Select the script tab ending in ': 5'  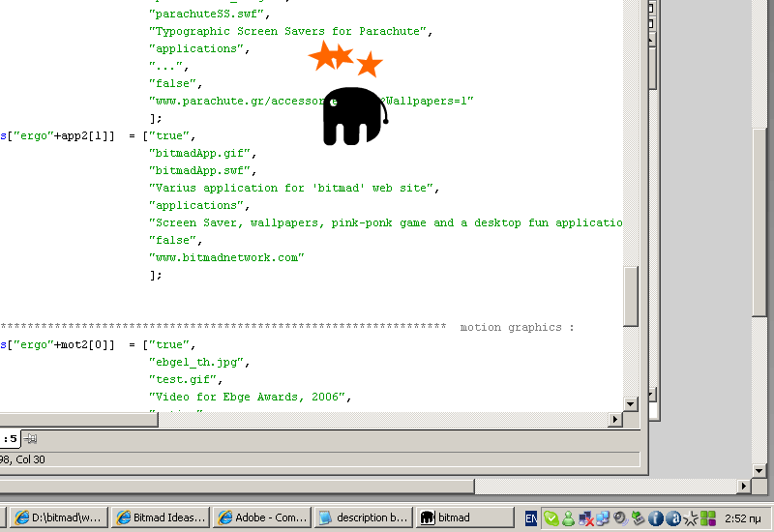click(x=11, y=438)
